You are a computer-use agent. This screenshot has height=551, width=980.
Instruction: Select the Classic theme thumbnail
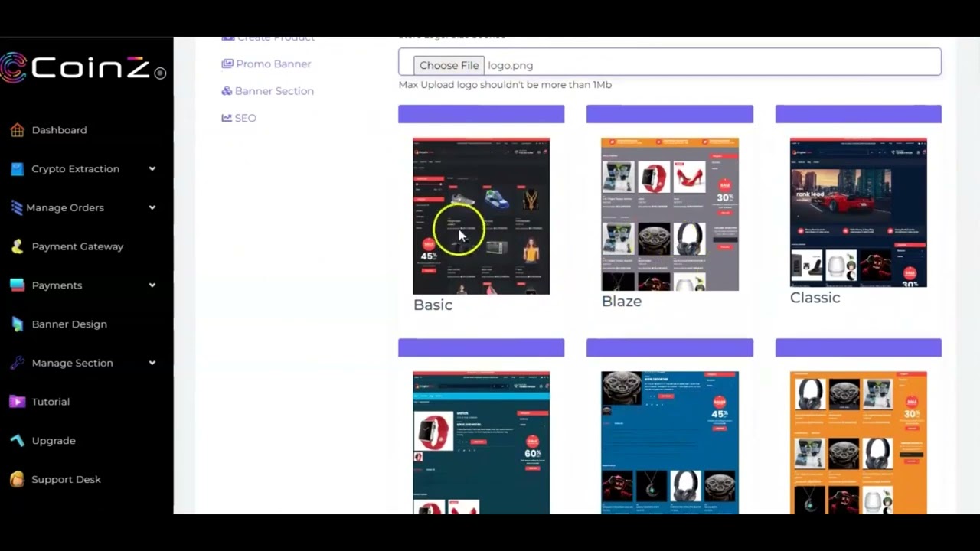coord(858,213)
